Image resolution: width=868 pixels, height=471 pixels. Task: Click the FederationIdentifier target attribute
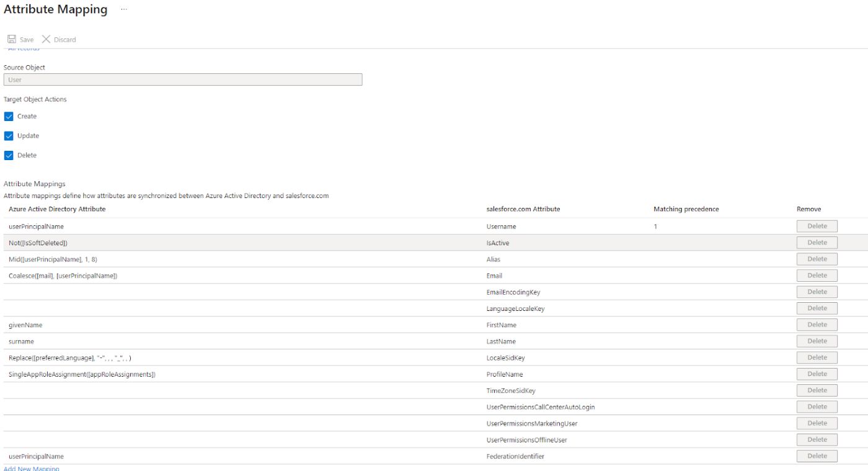click(515, 457)
